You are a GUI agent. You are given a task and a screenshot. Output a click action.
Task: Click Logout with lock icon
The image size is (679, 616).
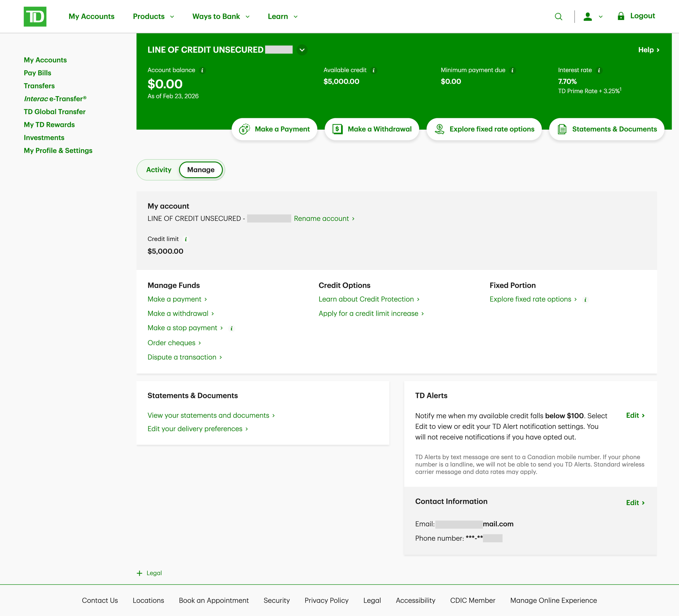click(636, 16)
